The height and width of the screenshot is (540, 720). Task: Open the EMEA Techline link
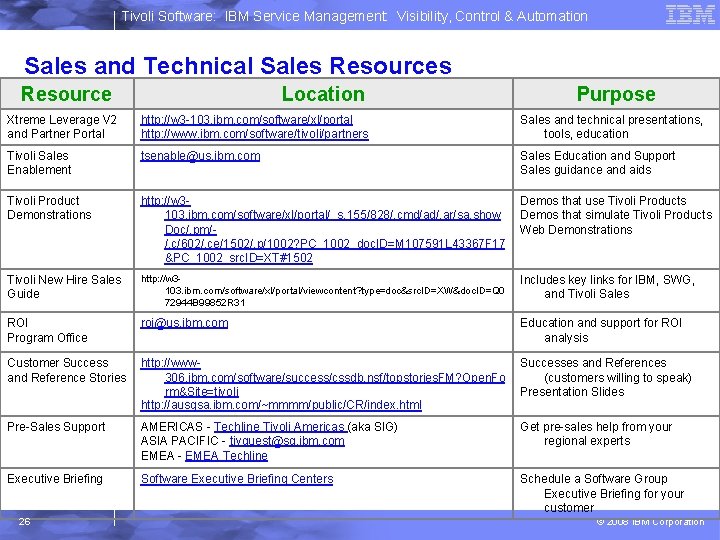(226, 456)
